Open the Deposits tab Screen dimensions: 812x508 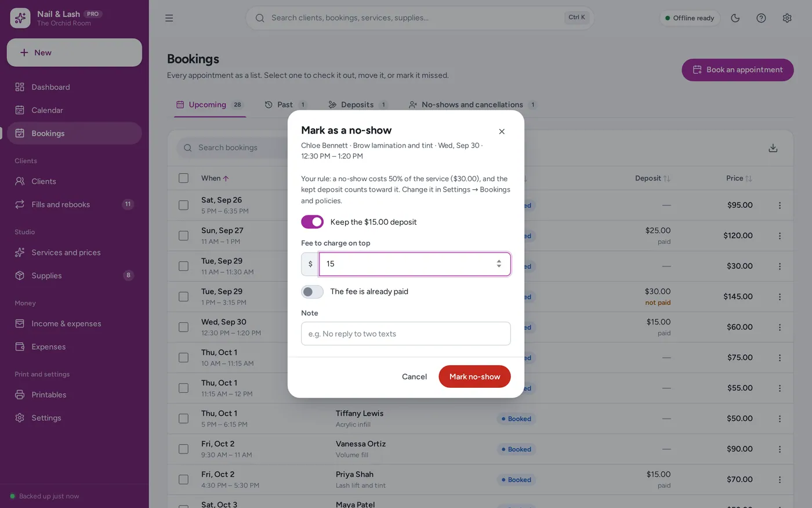pyautogui.click(x=358, y=105)
